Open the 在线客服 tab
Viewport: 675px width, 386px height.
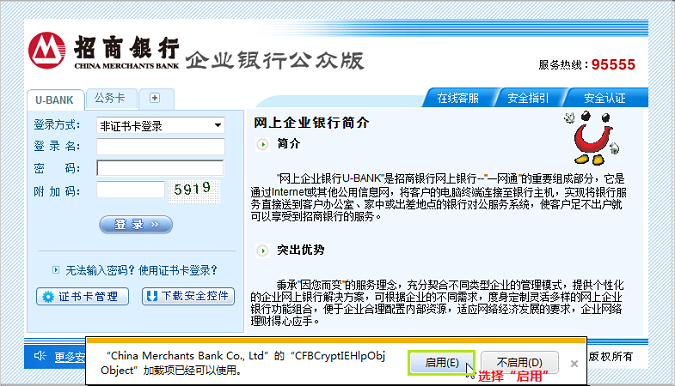point(458,98)
